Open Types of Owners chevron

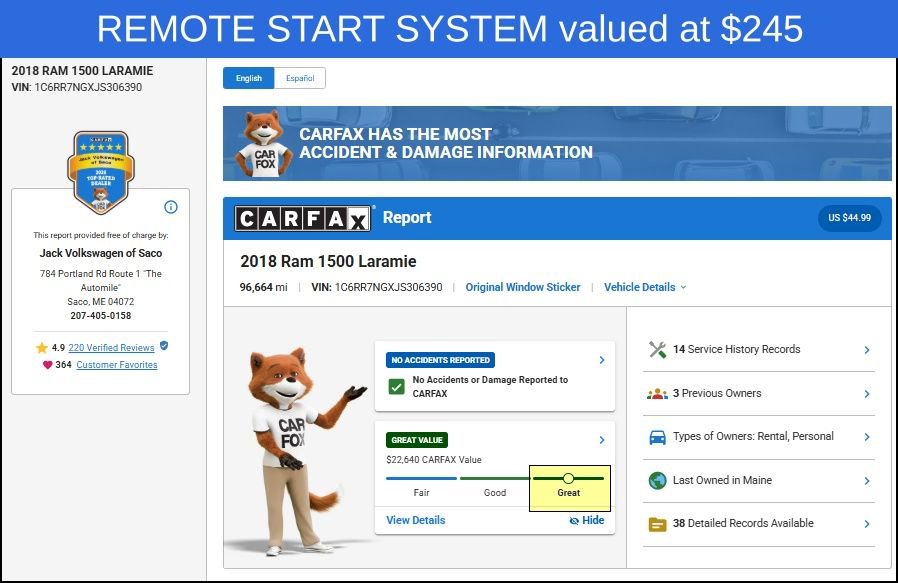[x=867, y=437]
